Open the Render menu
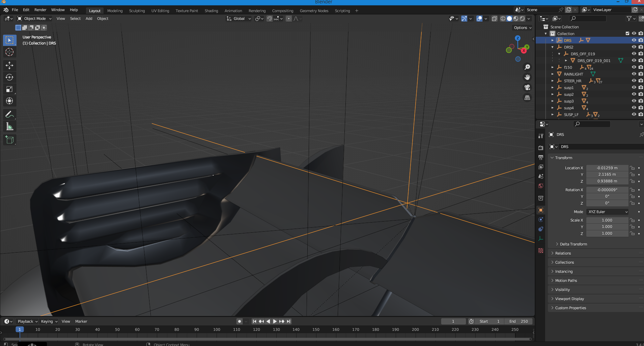The image size is (644, 346). click(x=40, y=10)
